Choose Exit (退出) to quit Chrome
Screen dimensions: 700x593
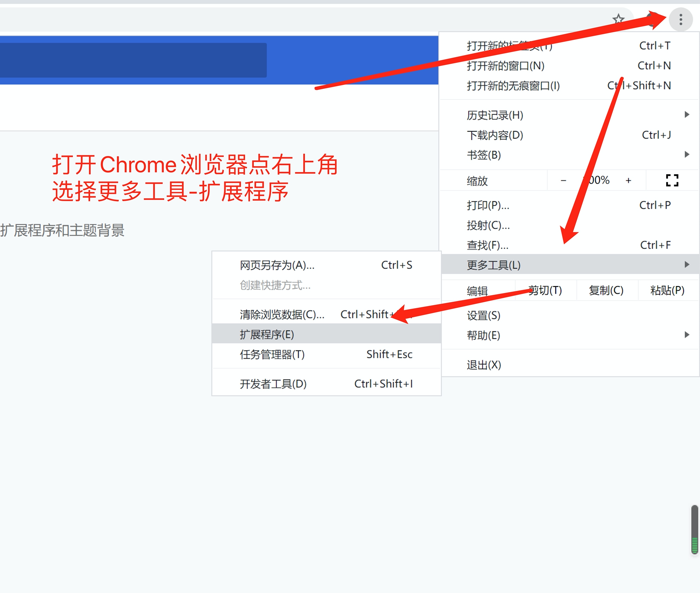(569, 365)
